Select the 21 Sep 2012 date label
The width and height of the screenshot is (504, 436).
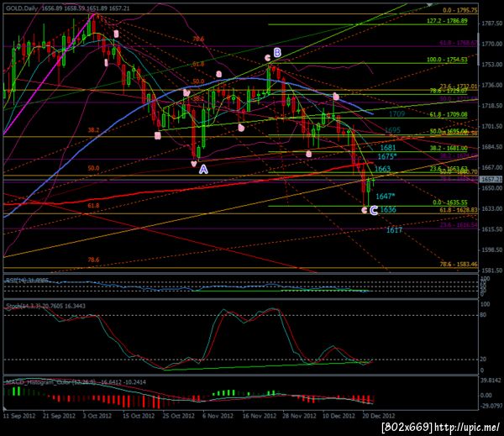(x=59, y=416)
